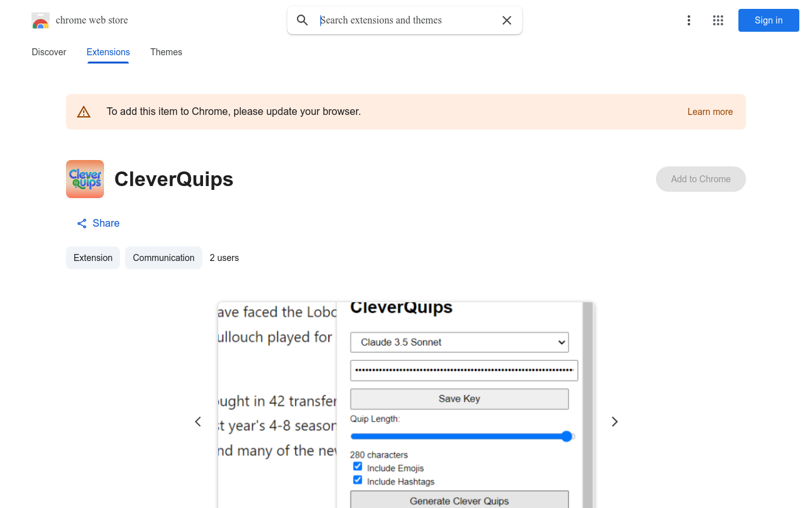Toggle the Include Hashtags checkbox

coord(358,480)
